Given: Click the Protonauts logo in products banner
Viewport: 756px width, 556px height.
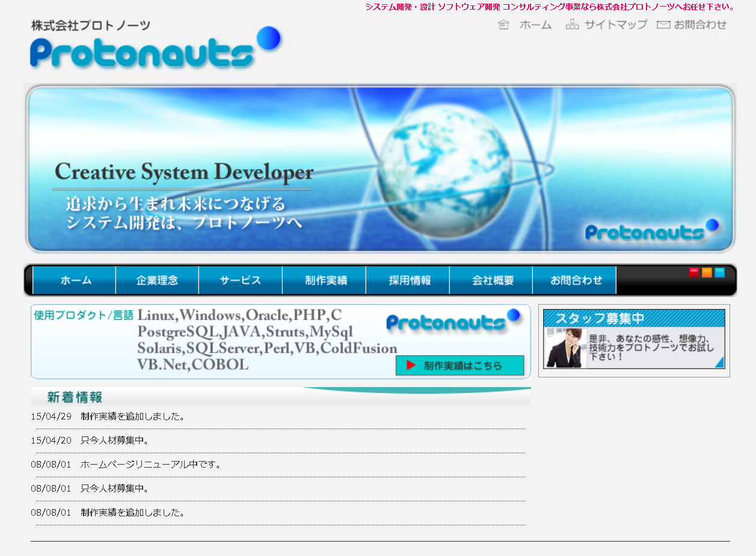Looking at the screenshot, I should tap(453, 321).
